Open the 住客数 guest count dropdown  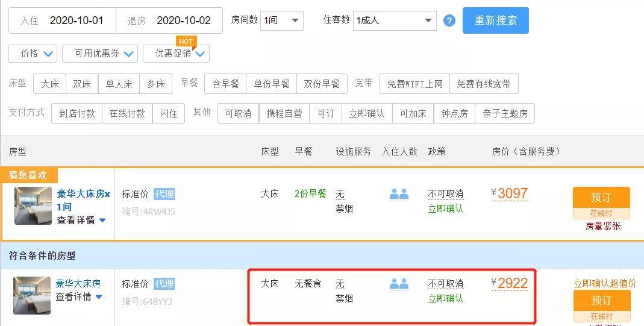395,20
